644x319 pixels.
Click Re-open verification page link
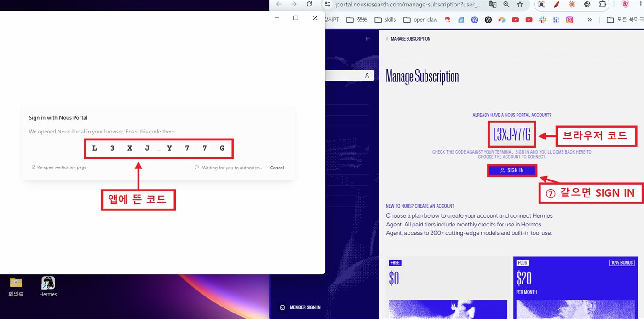(x=59, y=167)
